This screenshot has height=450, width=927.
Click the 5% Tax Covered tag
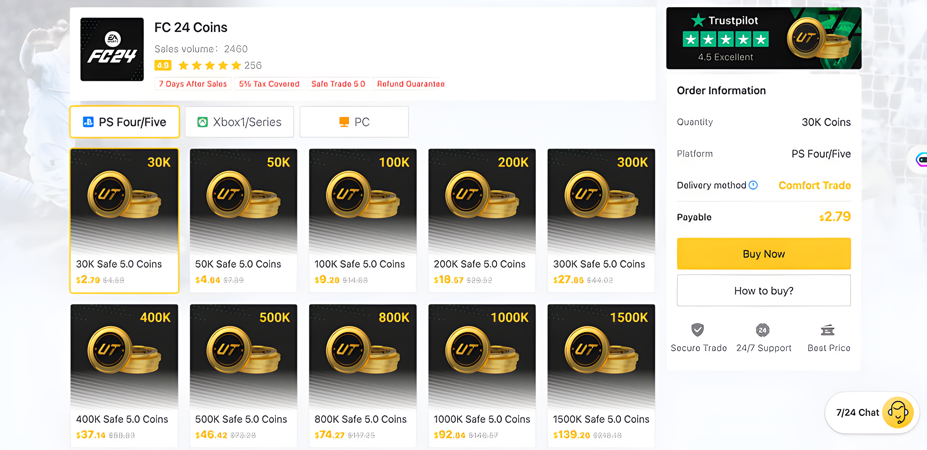point(269,84)
